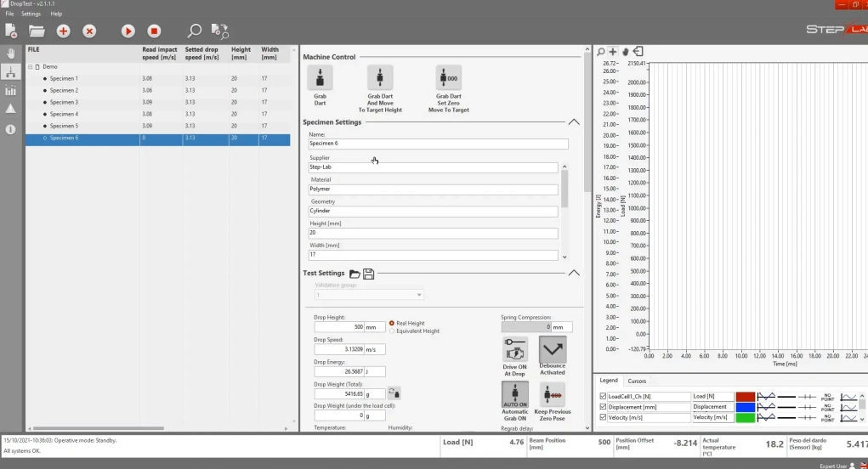Uncheck the LoadCell1_Ch [N] legend checkbox
Screen dimensions: 868x469
(x=603, y=396)
